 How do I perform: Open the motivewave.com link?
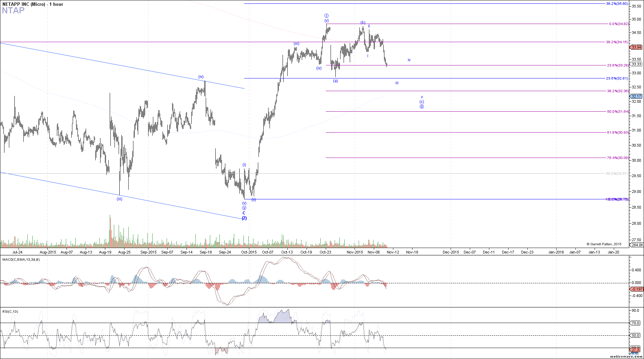(626, 356)
